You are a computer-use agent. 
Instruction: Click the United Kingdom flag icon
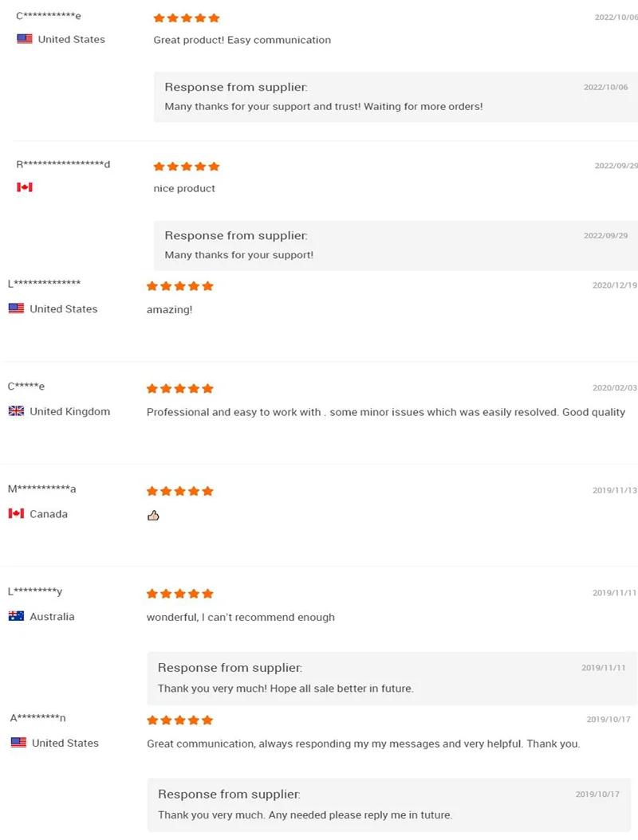(x=16, y=411)
